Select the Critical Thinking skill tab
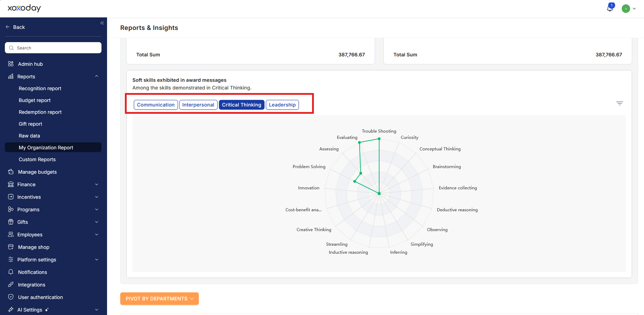Viewport: 644px width, 315px height. click(242, 105)
